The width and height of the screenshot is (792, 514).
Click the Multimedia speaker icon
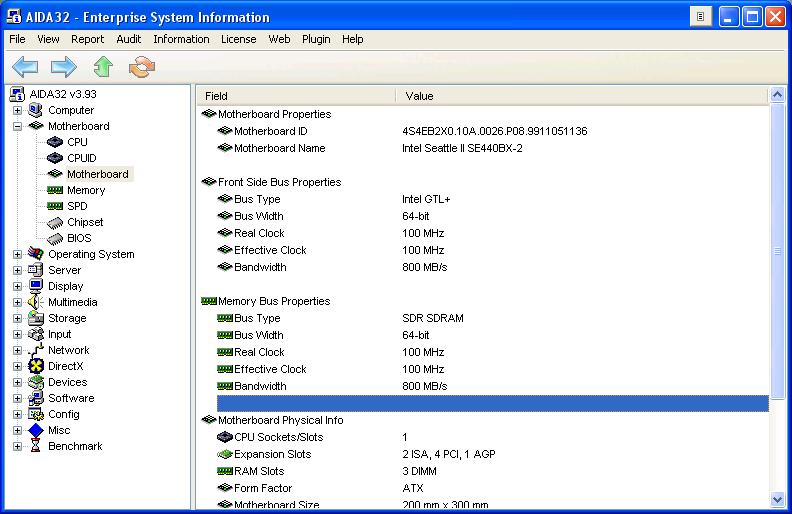tap(35, 302)
